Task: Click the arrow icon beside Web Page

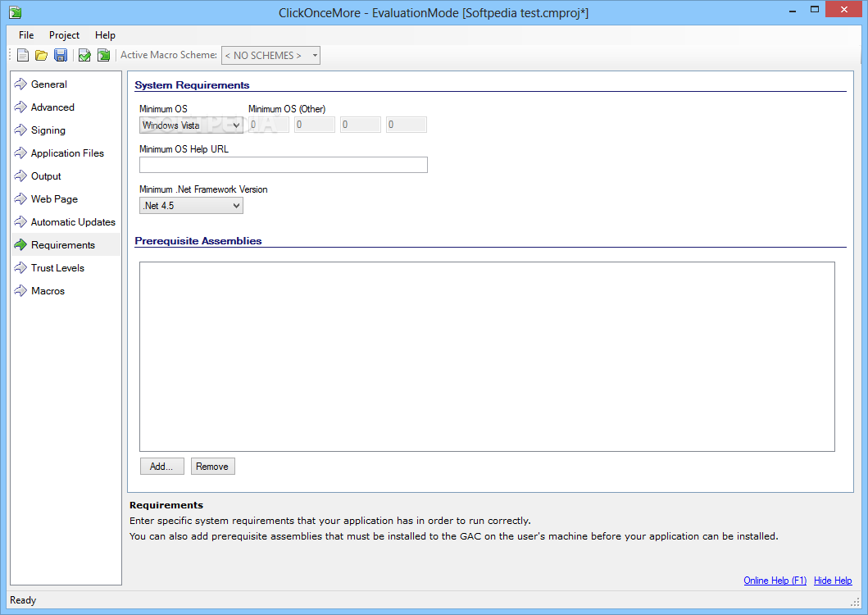Action: [20, 199]
